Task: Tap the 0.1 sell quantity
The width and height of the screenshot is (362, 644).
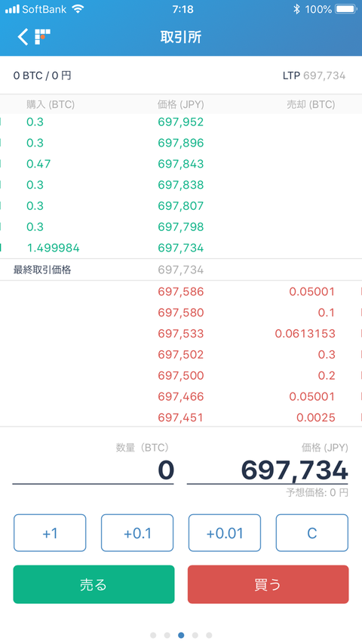Action: [327, 313]
